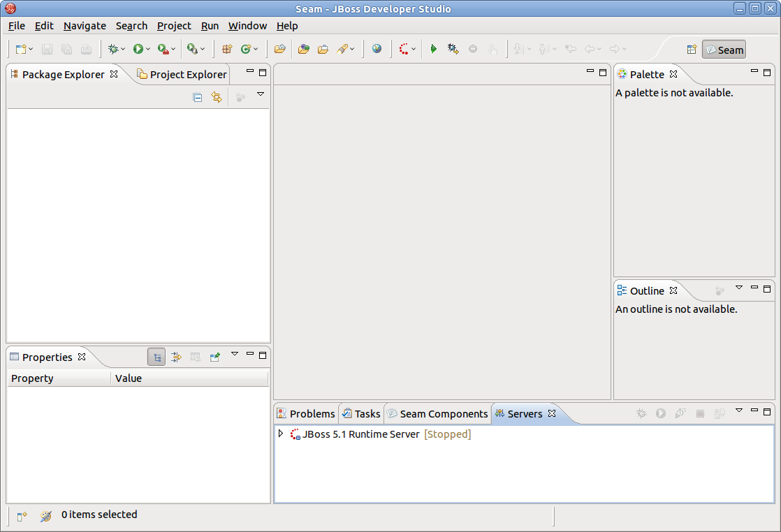The image size is (781, 532).
Task: Toggle Show Advanced Properties in Properties view
Action: click(x=176, y=357)
